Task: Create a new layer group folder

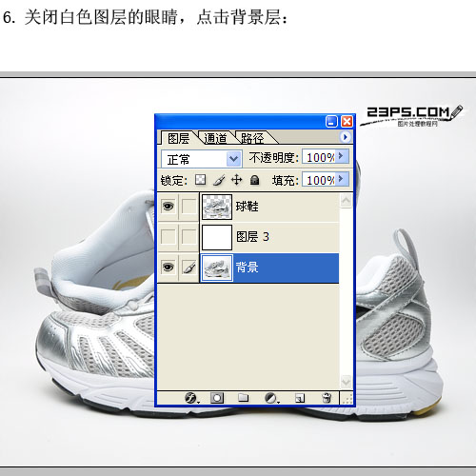Action: point(243,398)
